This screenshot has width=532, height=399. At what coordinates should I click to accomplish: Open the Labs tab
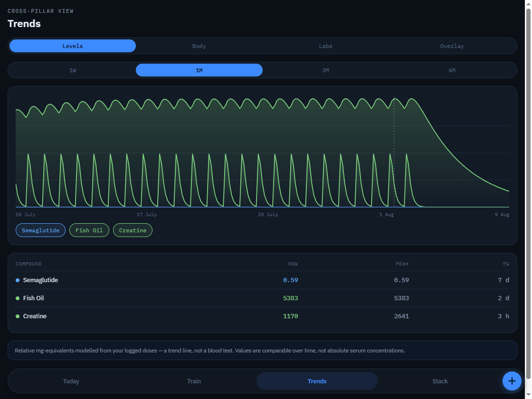point(325,46)
